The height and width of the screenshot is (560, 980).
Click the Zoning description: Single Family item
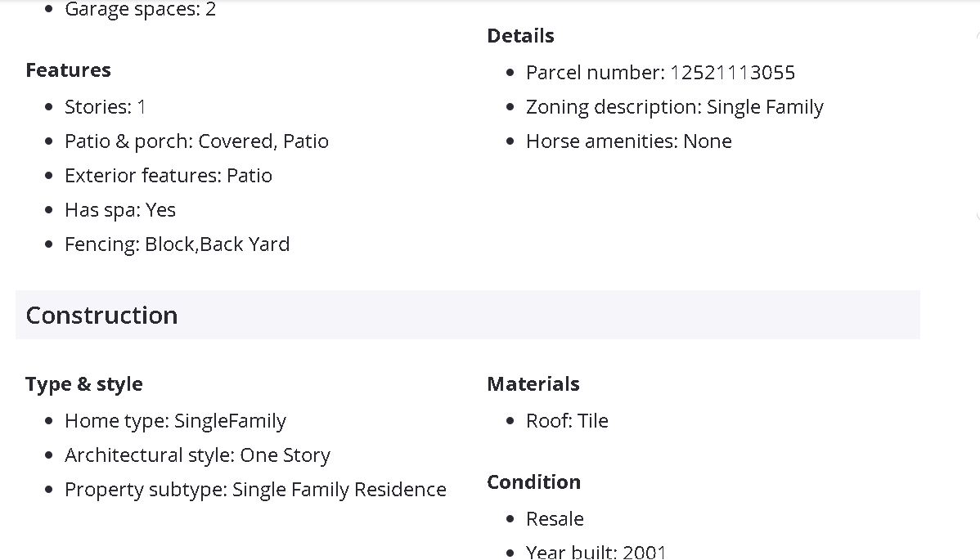click(x=674, y=107)
